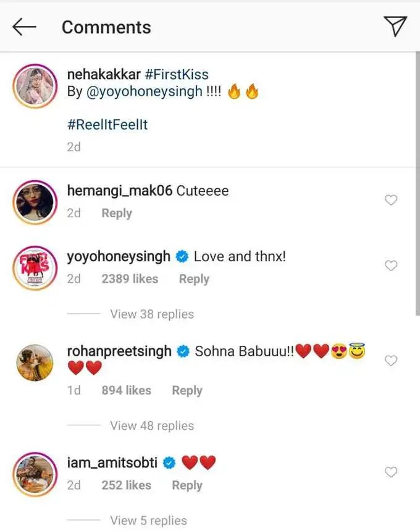Viewport: 420px width, 531px height.
Task: Click the verified badge next to yoyohoneysingh
Action: point(181,256)
